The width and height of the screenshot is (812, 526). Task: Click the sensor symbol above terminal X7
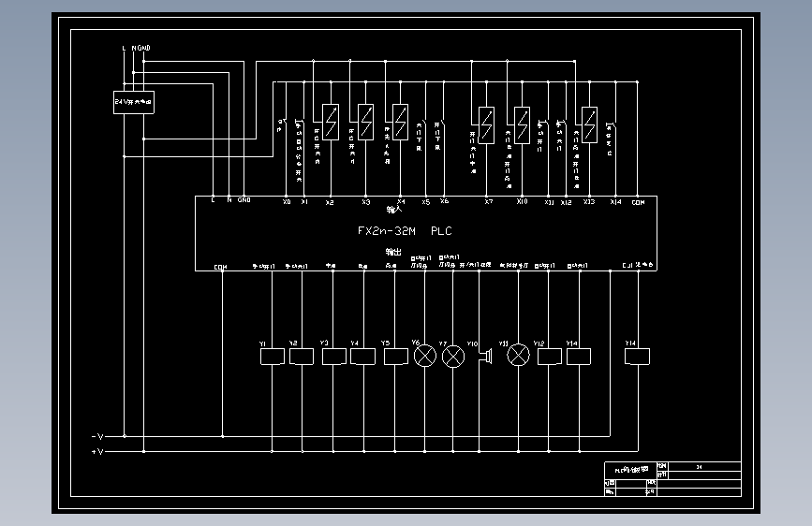pos(486,125)
